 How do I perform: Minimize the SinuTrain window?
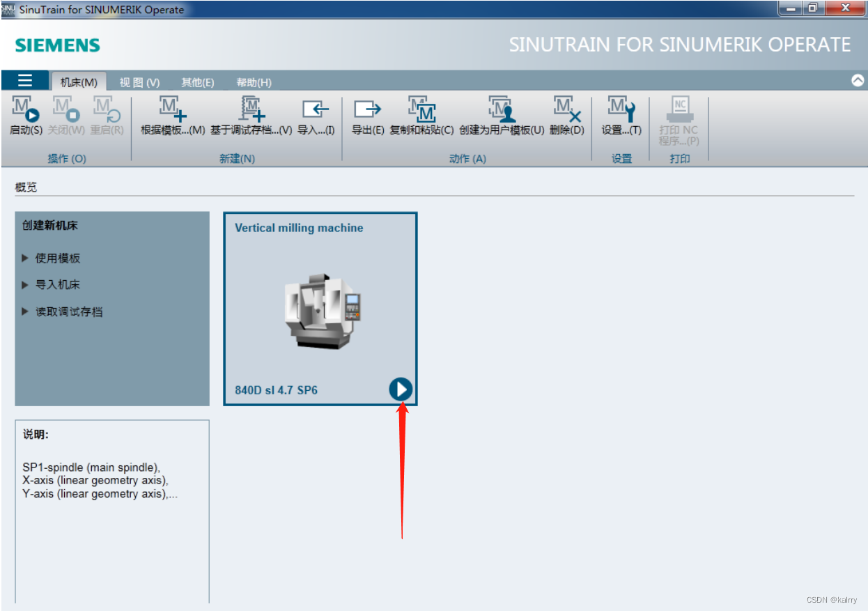coord(791,8)
